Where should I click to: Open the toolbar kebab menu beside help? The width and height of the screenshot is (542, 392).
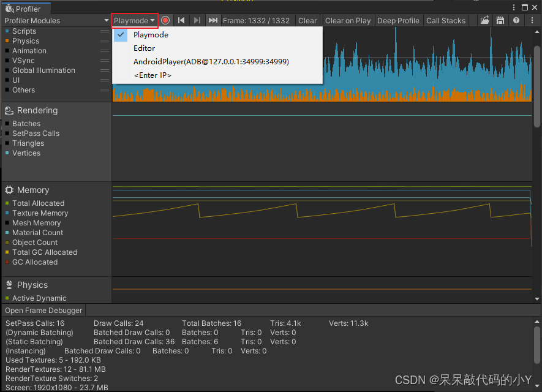(532, 20)
